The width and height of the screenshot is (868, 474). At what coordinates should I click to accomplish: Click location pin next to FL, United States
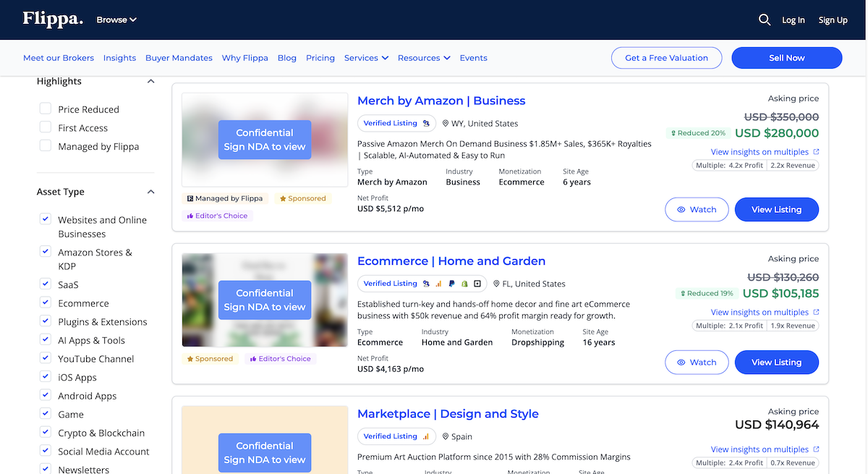tap(496, 284)
